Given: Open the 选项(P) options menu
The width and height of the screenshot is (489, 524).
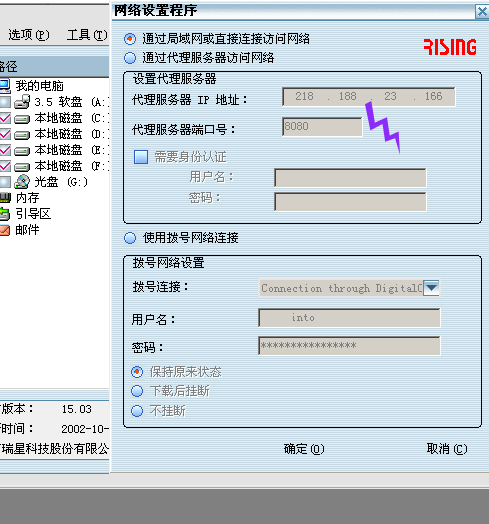Looking at the screenshot, I should 29,35.
